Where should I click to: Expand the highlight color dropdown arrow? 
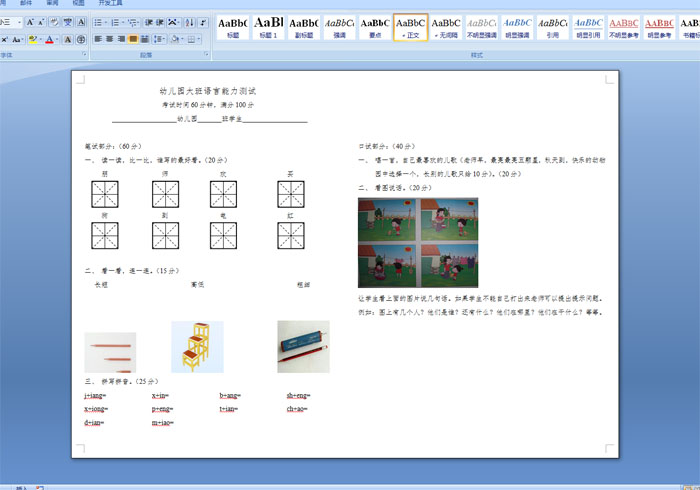[40, 39]
